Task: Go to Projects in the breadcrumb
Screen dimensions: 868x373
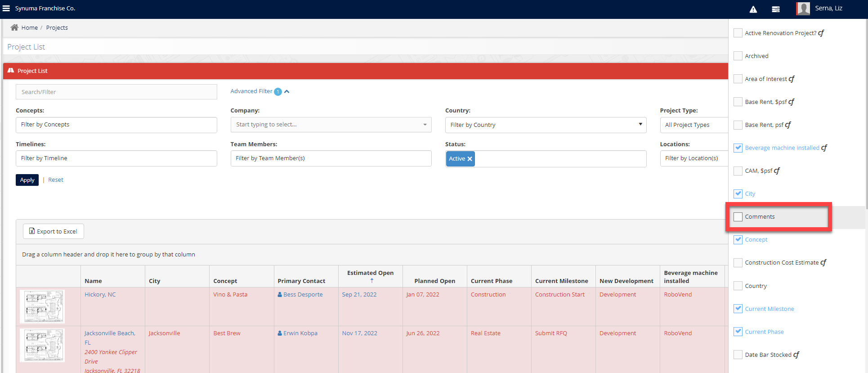Action: click(x=57, y=27)
